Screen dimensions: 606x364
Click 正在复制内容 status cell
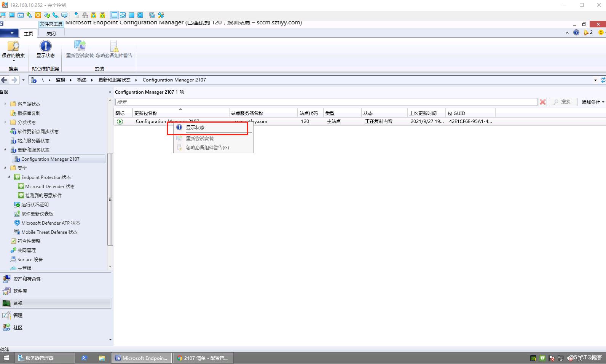pyautogui.click(x=379, y=121)
